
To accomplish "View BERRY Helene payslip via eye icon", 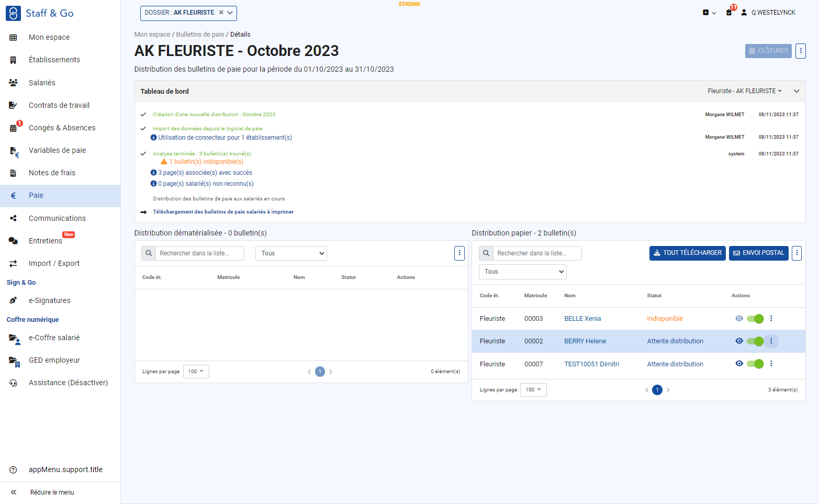I will pyautogui.click(x=739, y=341).
